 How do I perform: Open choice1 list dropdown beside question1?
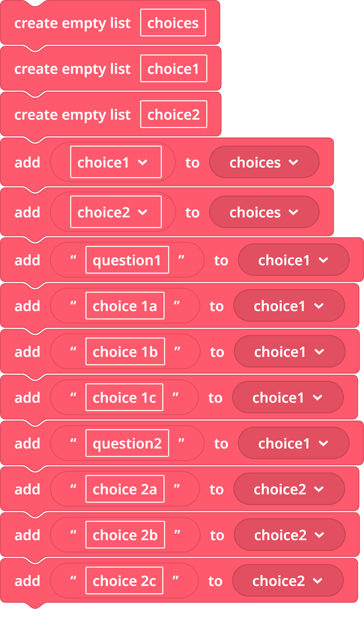pos(294,260)
